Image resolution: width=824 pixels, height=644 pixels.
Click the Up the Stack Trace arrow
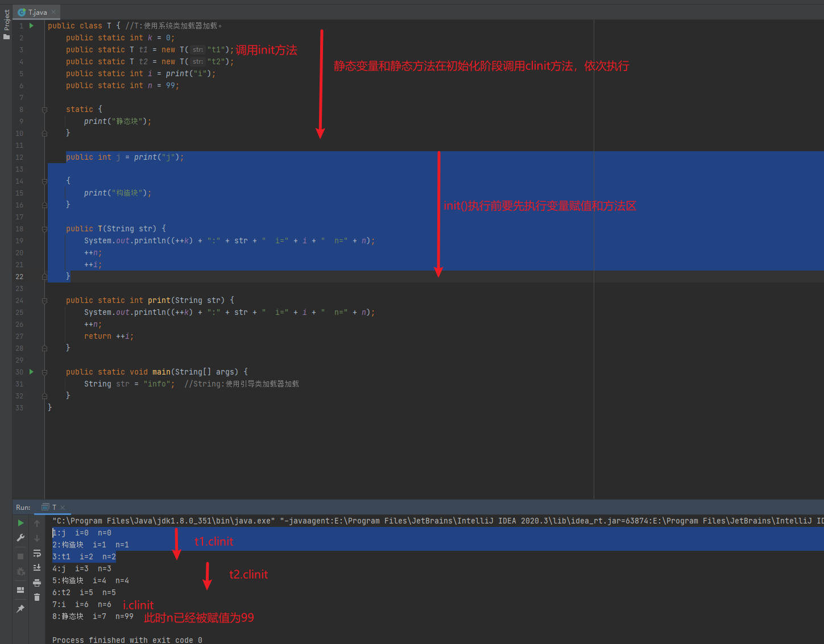pyautogui.click(x=38, y=522)
